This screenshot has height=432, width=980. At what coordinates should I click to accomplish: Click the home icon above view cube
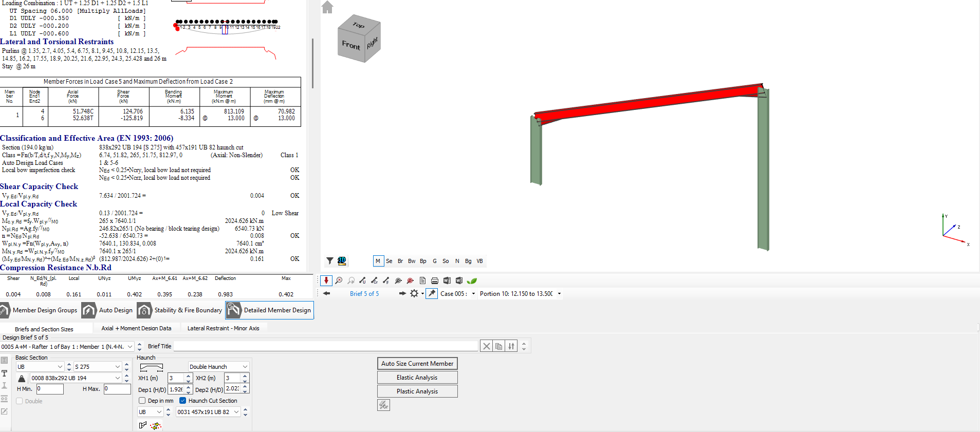[327, 7]
